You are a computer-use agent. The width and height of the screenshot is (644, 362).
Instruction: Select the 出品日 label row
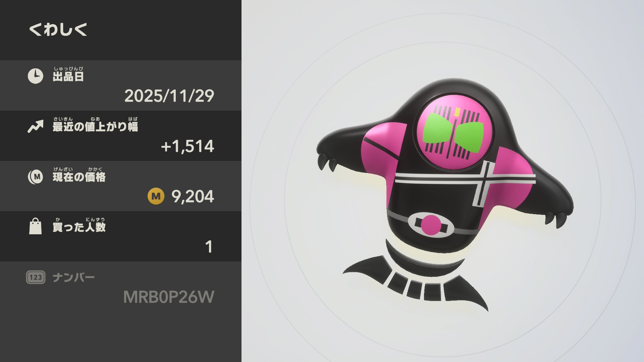coord(121,85)
